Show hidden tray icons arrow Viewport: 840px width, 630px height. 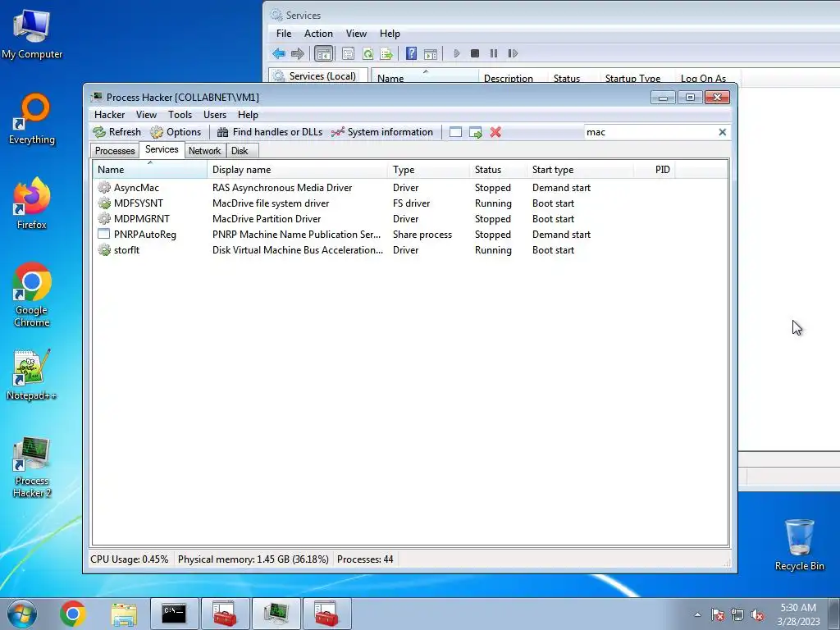click(697, 614)
